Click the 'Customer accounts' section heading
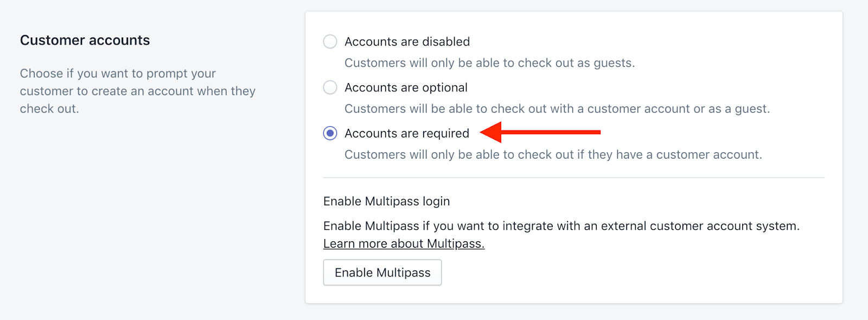Screen dimensions: 868x320 coord(85,40)
